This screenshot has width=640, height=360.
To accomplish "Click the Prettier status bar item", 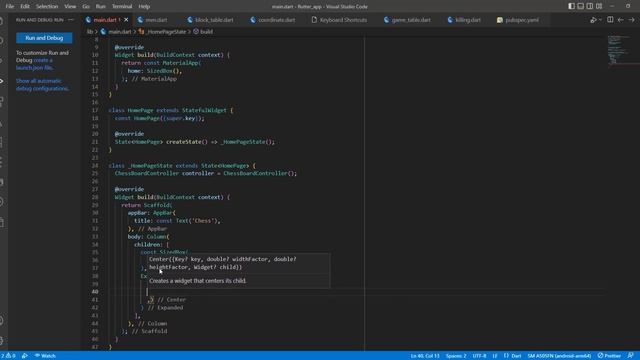I will tap(609, 356).
